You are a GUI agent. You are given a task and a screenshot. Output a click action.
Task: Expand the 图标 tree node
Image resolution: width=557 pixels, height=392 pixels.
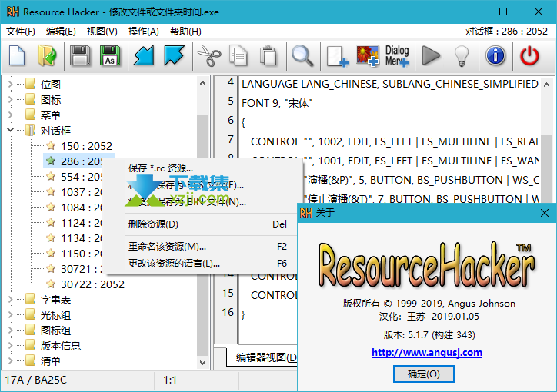point(10,100)
